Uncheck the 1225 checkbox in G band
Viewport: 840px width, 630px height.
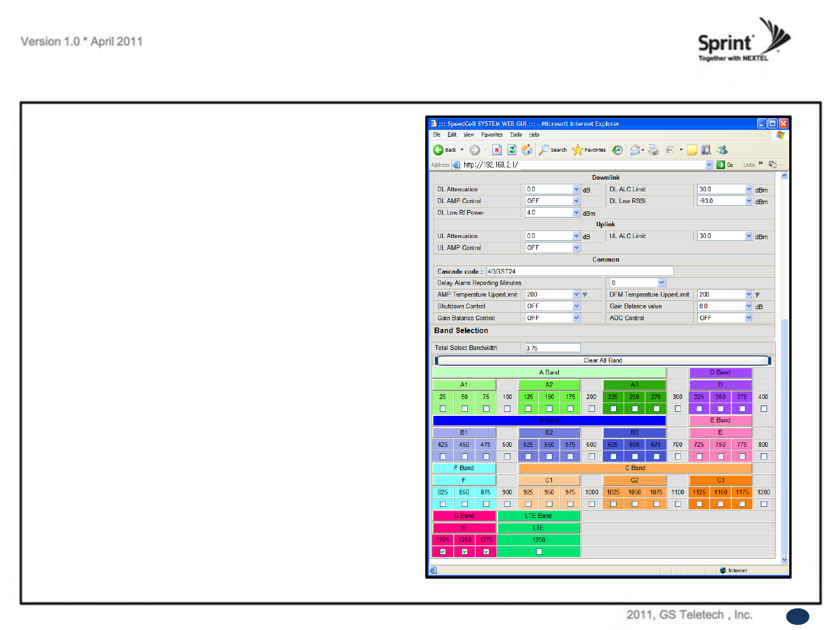point(443,552)
